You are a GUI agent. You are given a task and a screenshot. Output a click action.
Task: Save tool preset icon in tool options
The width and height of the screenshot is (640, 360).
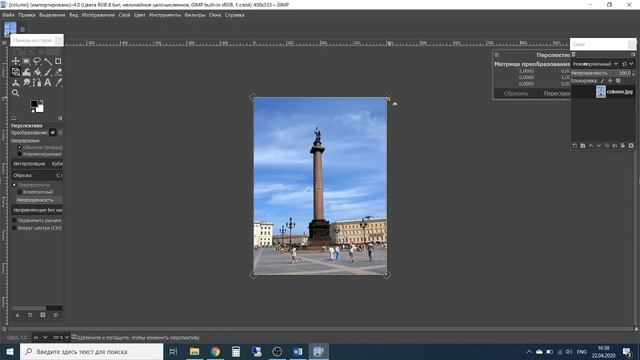[x=18, y=315]
